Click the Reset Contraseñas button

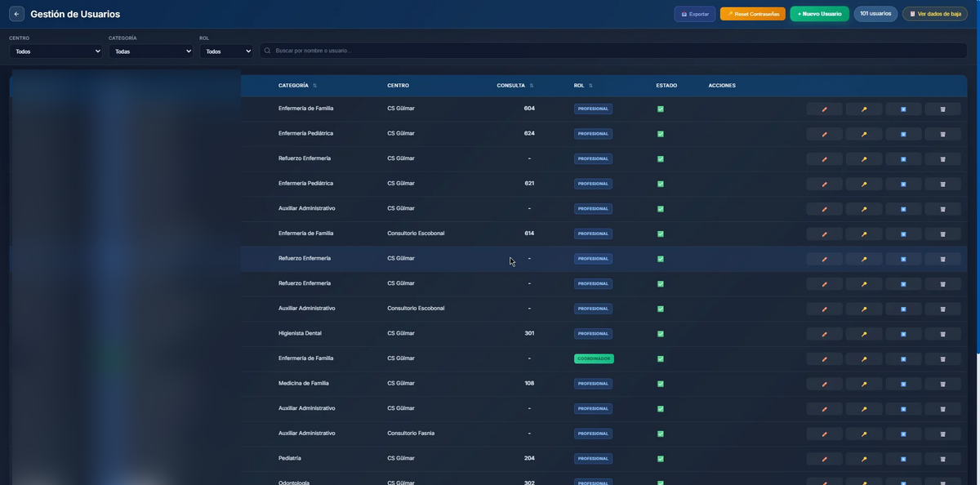[x=752, y=14]
